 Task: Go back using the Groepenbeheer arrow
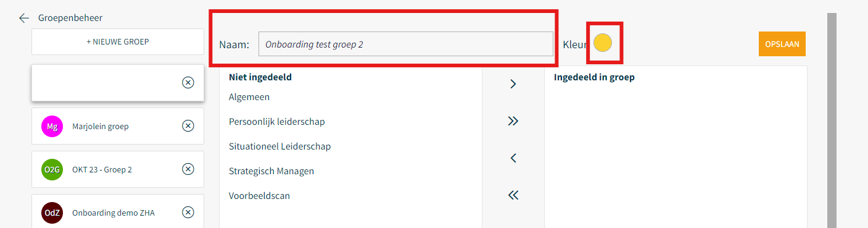24,18
